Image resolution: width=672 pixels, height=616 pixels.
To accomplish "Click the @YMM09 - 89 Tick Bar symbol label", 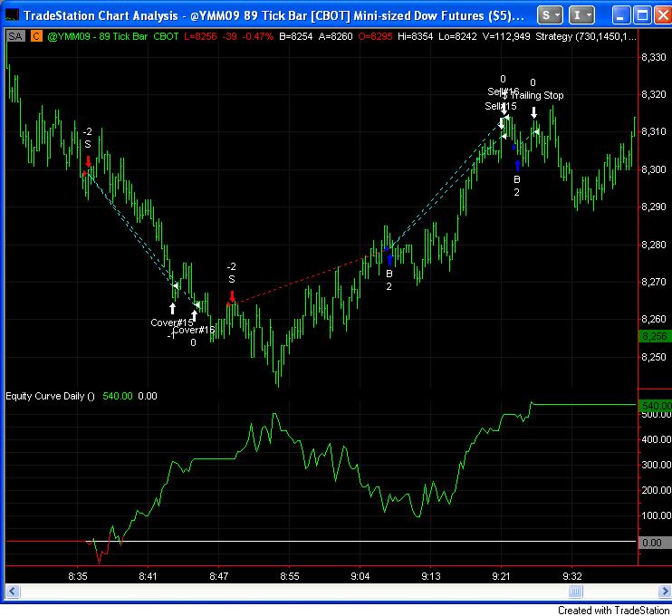I will point(97,36).
